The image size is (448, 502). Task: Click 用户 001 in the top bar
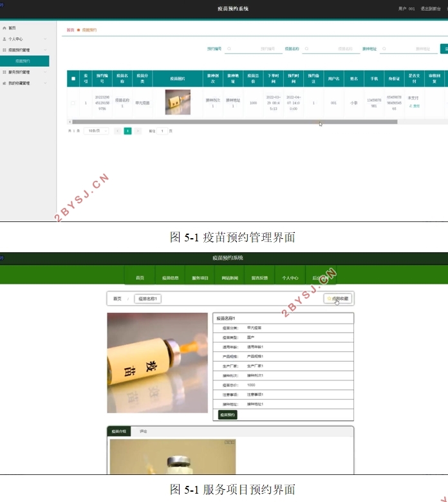pos(406,9)
